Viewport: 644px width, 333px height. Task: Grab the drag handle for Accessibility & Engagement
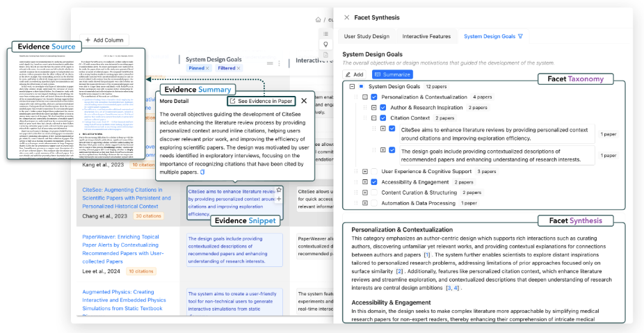tap(355, 182)
